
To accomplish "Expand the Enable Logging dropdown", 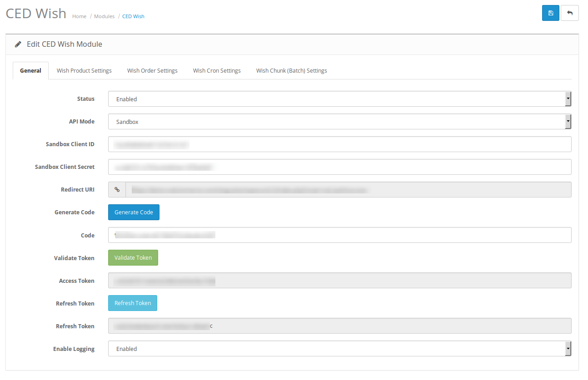I will click(x=339, y=349).
